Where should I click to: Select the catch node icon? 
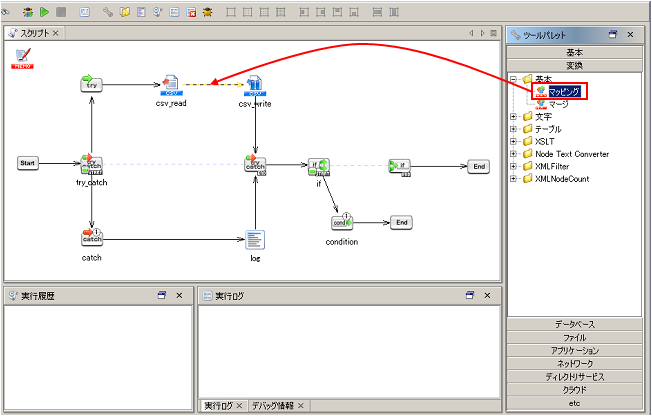click(91, 238)
